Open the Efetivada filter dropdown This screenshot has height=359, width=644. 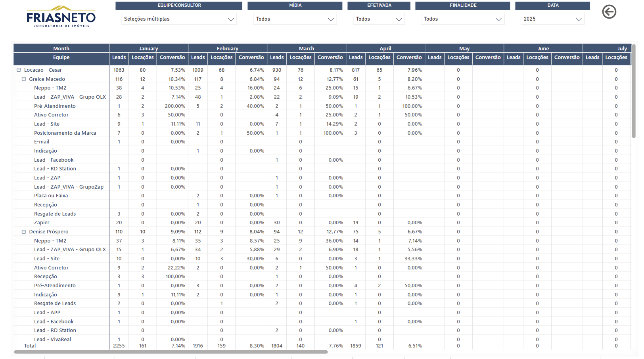(379, 19)
